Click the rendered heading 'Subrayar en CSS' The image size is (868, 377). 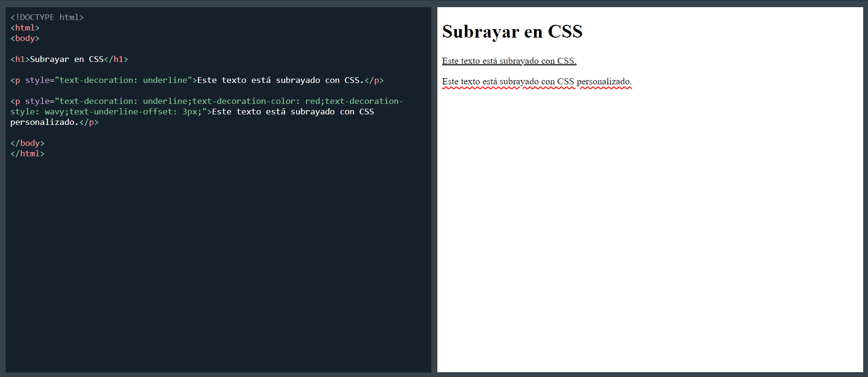pyautogui.click(x=512, y=31)
